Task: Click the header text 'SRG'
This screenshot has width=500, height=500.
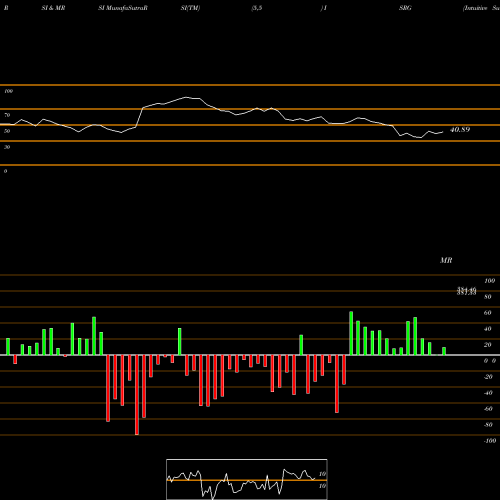Action: tap(405, 8)
